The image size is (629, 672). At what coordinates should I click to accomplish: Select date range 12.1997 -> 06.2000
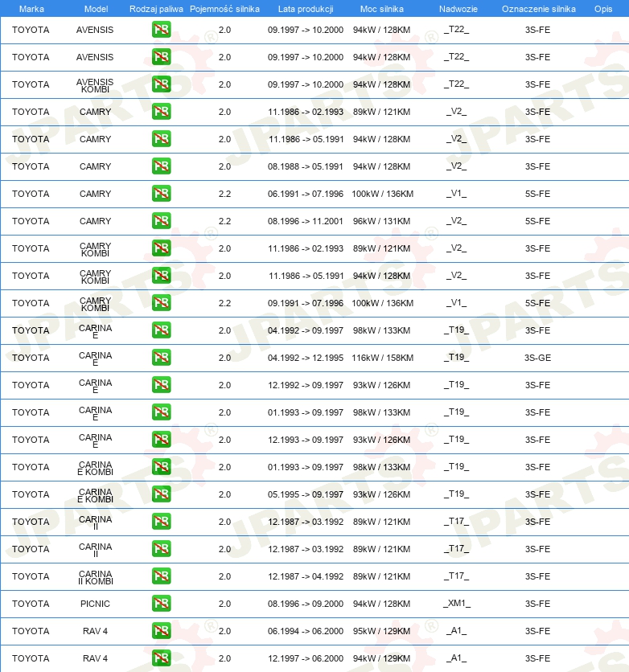tap(306, 658)
